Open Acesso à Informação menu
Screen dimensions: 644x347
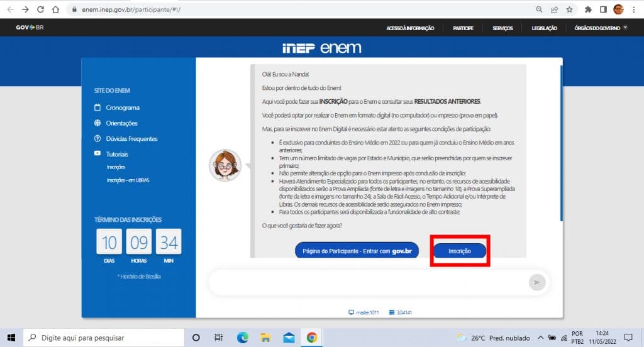click(x=410, y=28)
